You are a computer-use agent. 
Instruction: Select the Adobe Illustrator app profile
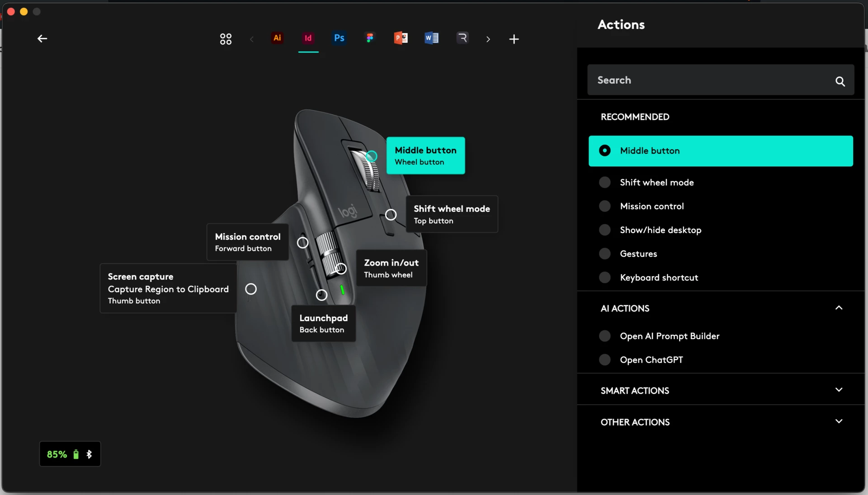pos(277,38)
